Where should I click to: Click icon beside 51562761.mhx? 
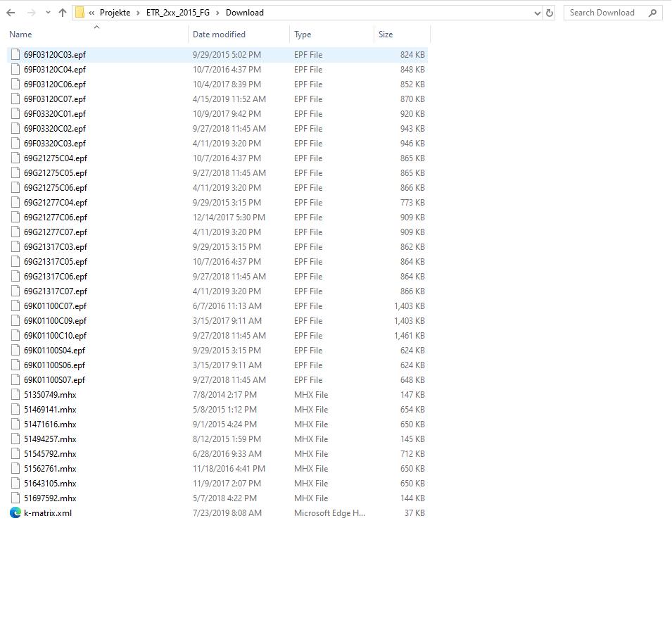pos(15,469)
